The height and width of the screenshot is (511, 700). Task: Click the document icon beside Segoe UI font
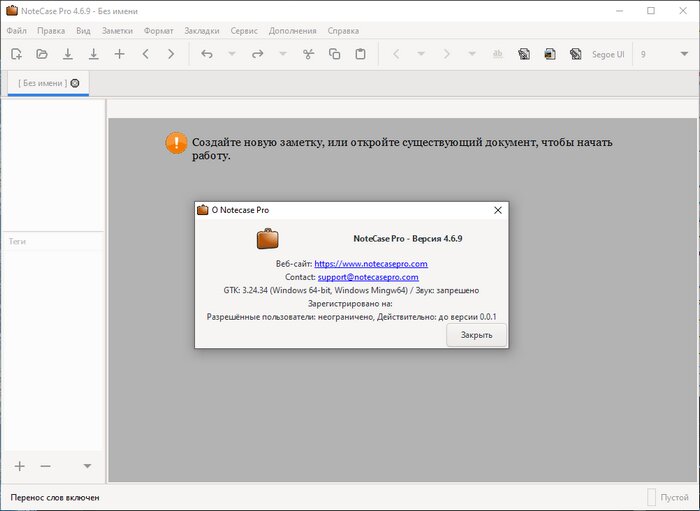(x=576, y=54)
